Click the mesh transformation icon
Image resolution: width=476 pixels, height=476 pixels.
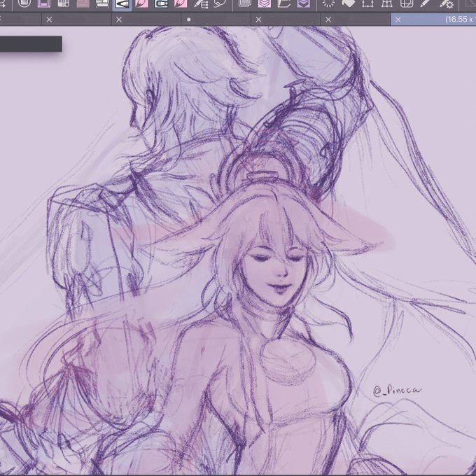tap(386, 3)
